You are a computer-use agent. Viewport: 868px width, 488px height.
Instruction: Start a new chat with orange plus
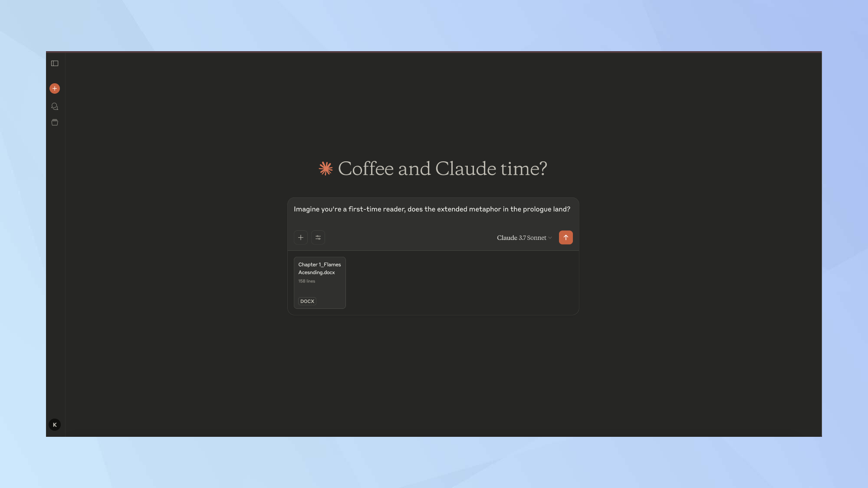[55, 88]
